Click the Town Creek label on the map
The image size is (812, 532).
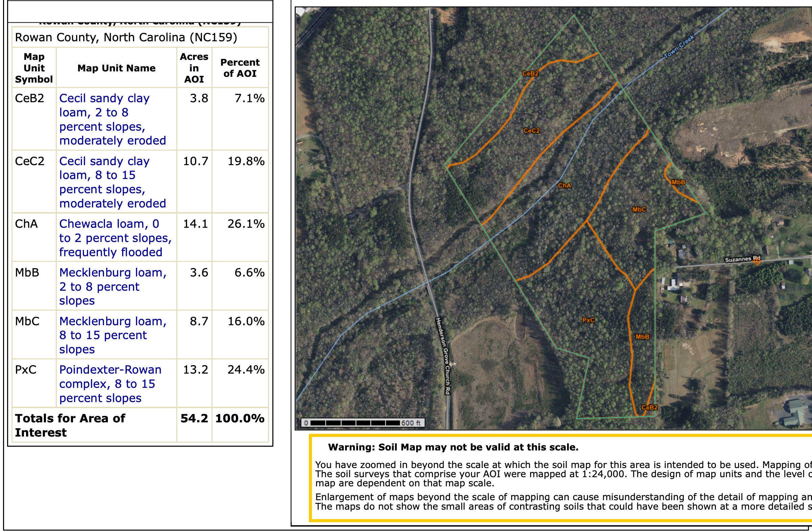[x=679, y=47]
